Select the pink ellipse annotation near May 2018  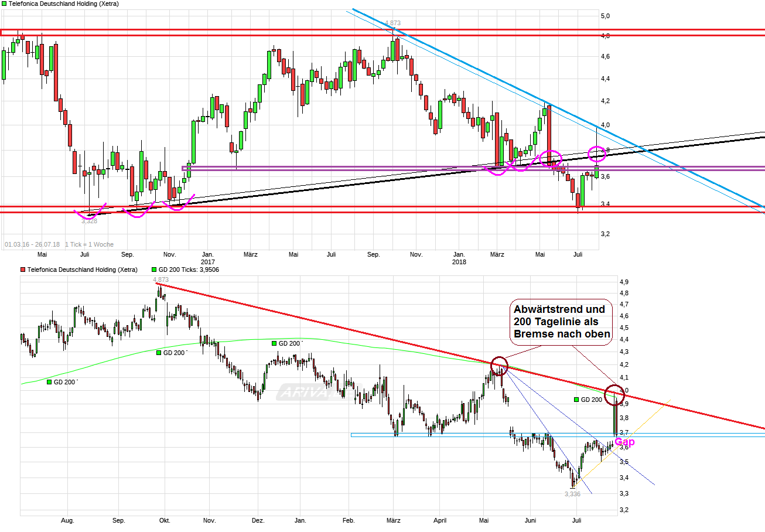[549, 157]
